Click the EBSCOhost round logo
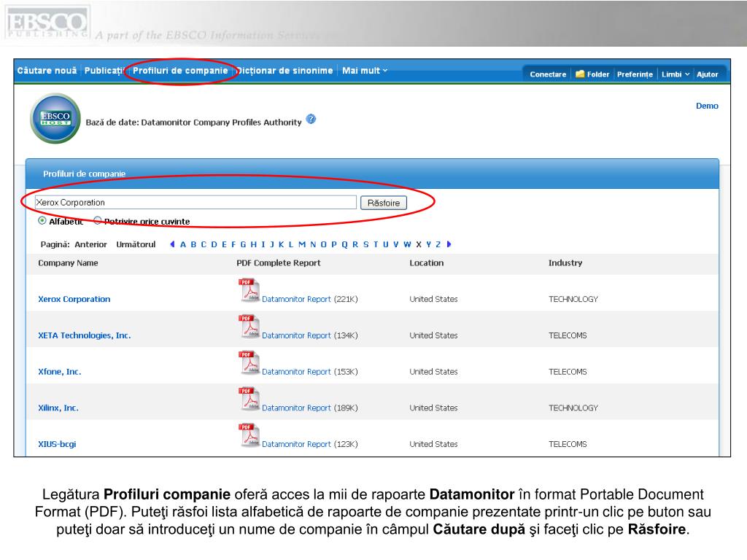The width and height of the screenshot is (747, 560). (55, 119)
